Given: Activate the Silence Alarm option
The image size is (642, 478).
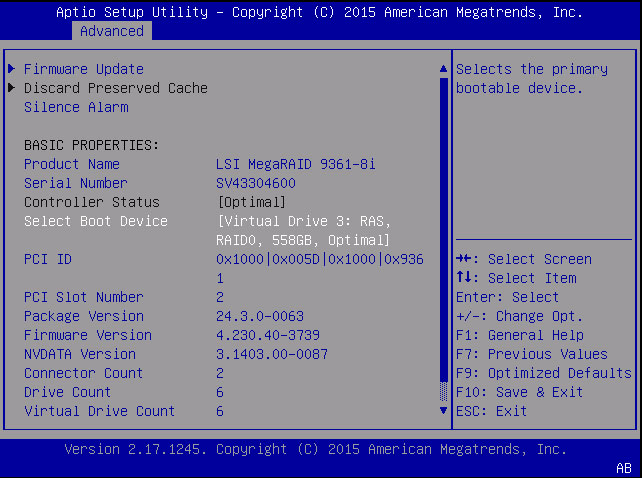Looking at the screenshot, I should coord(76,107).
